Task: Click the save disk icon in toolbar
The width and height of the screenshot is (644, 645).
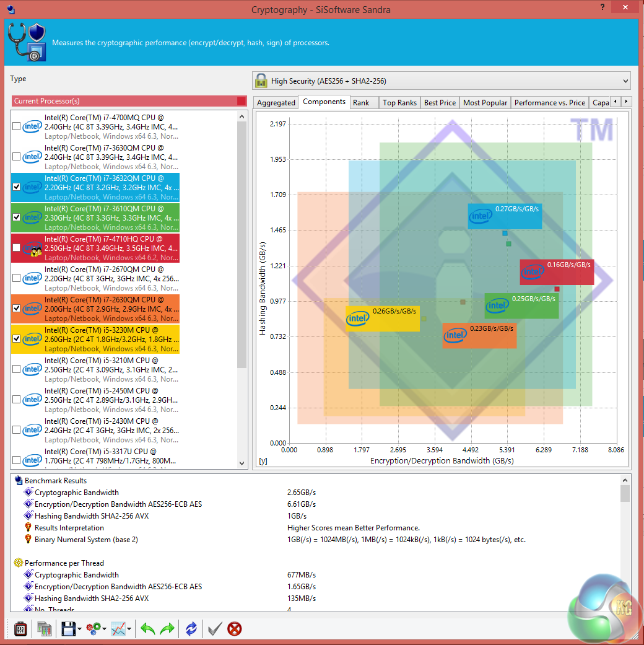Action: (x=68, y=628)
